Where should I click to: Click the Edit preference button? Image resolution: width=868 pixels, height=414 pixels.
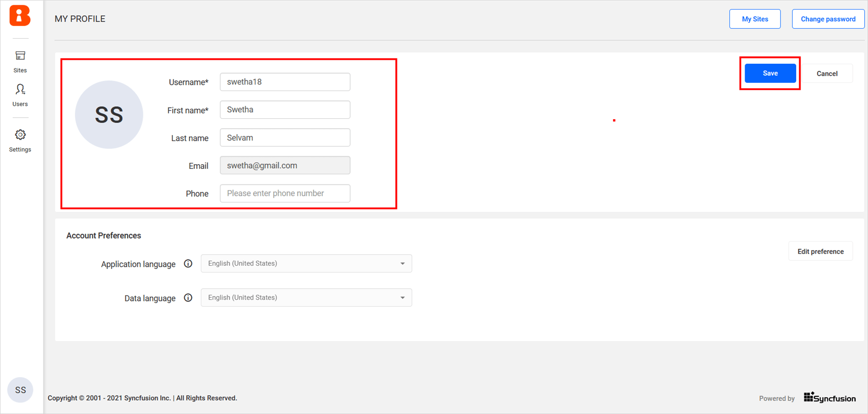pos(820,251)
